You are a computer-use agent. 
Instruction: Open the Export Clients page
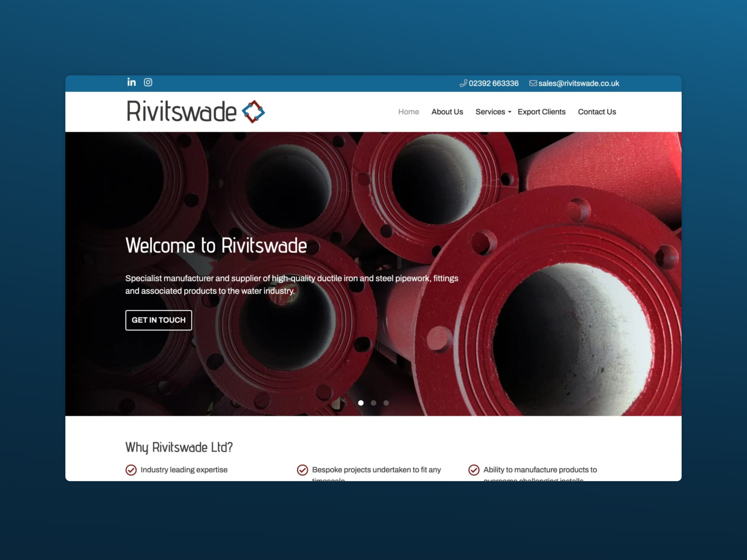tap(541, 112)
